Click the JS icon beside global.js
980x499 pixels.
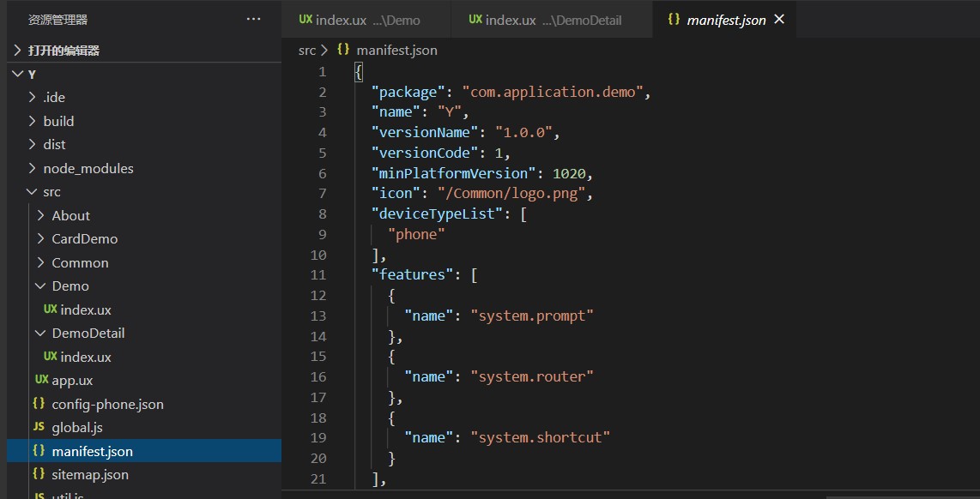[39, 427]
